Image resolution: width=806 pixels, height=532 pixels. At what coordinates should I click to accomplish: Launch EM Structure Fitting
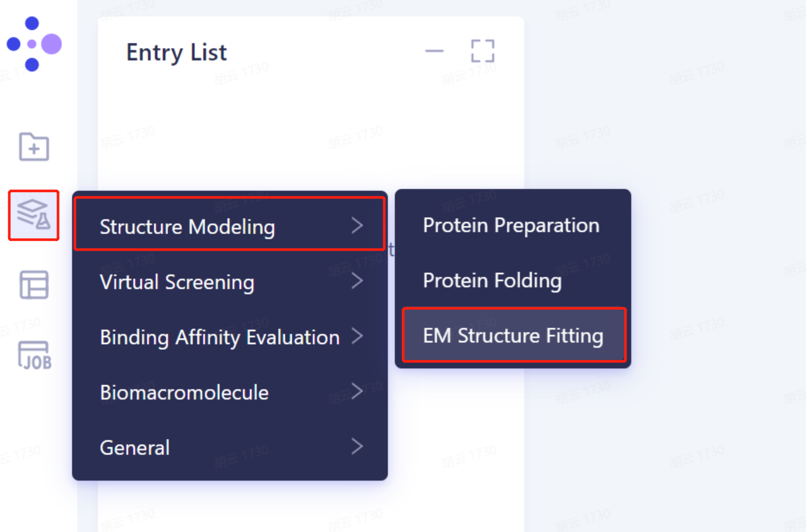513,335
